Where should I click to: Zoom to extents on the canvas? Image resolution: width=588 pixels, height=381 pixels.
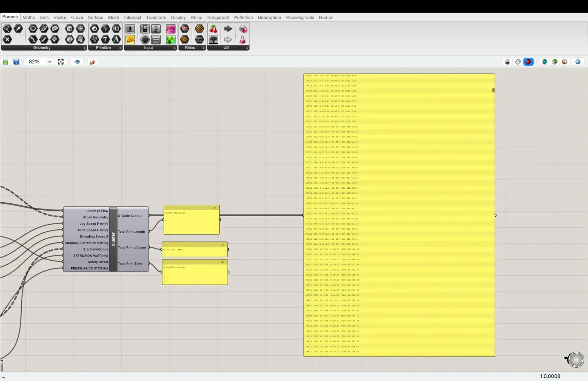pyautogui.click(x=61, y=62)
